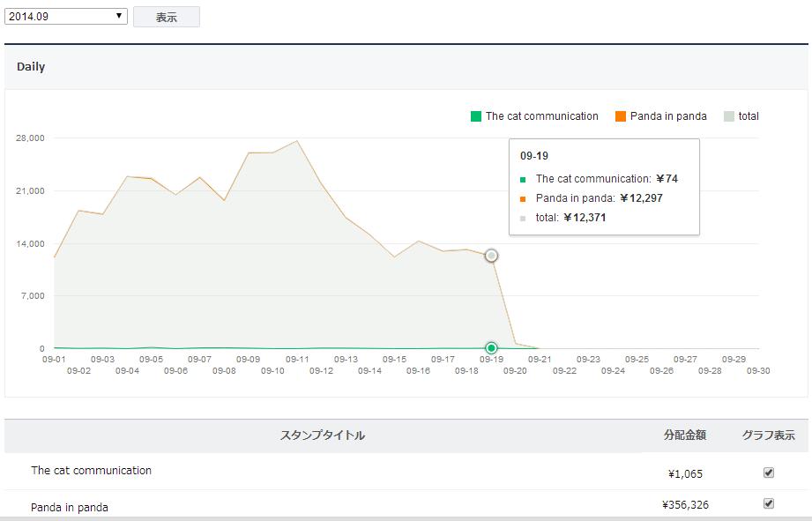Click the Daily section heading
This screenshot has width=812, height=521.
point(31,67)
